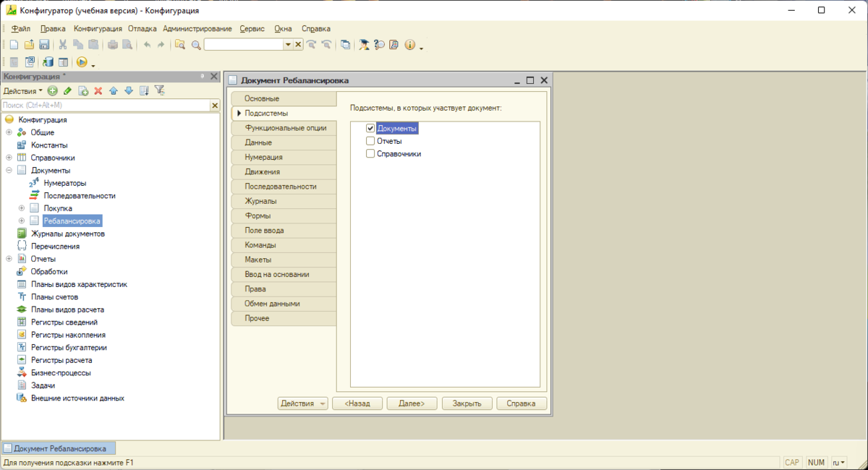Delete the selected object with the red X icon
This screenshot has width=868, height=470.
click(98, 91)
